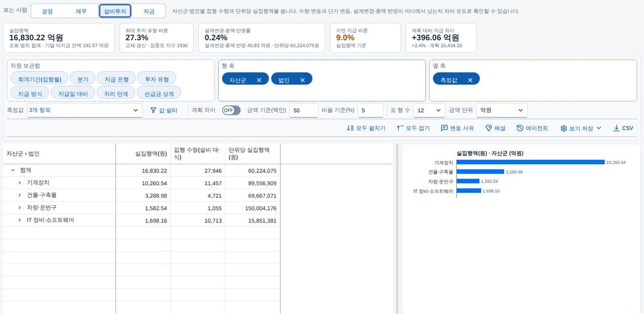
Task: Download data with the CSV icon
Action: (x=616, y=128)
